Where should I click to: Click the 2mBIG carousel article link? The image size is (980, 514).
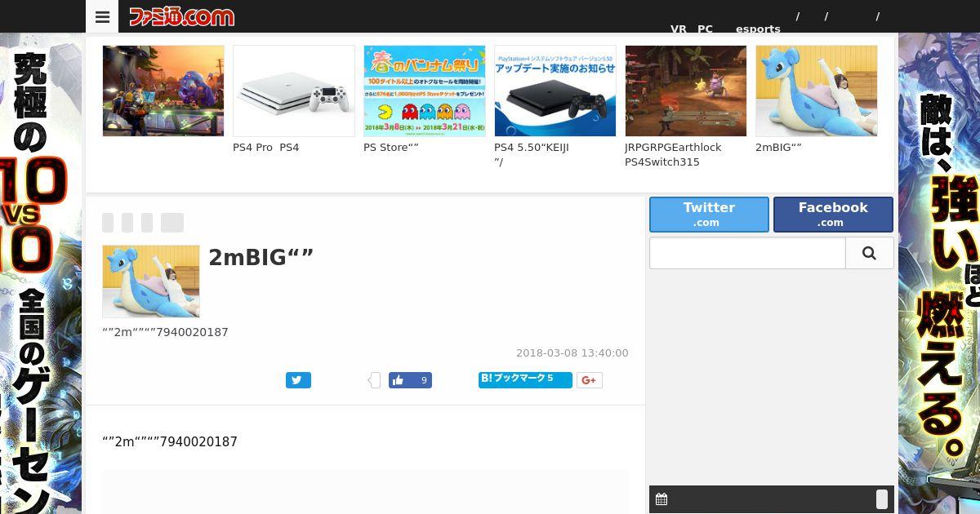[778, 148]
